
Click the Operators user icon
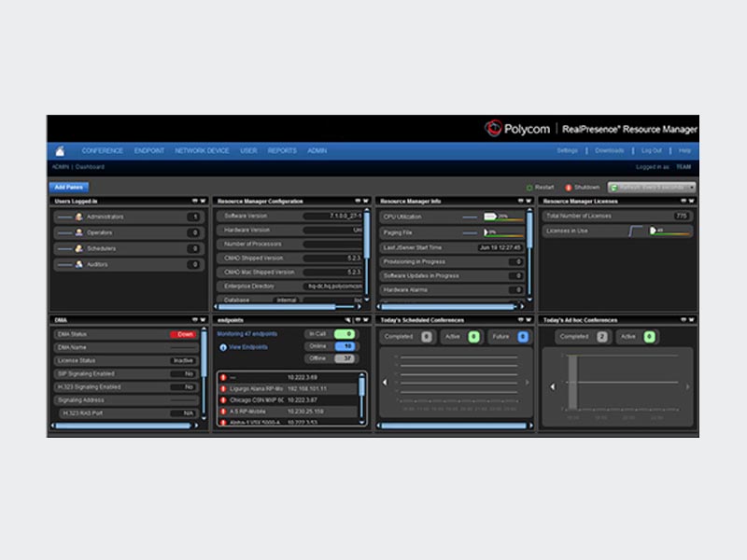pyautogui.click(x=79, y=231)
